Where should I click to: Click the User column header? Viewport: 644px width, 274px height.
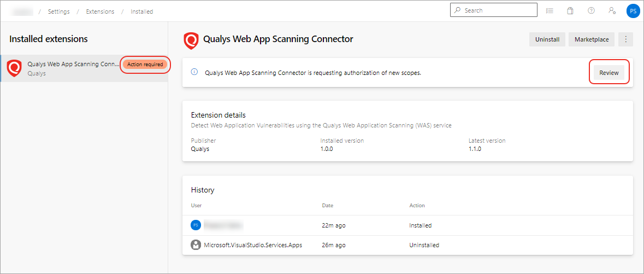[196, 205]
